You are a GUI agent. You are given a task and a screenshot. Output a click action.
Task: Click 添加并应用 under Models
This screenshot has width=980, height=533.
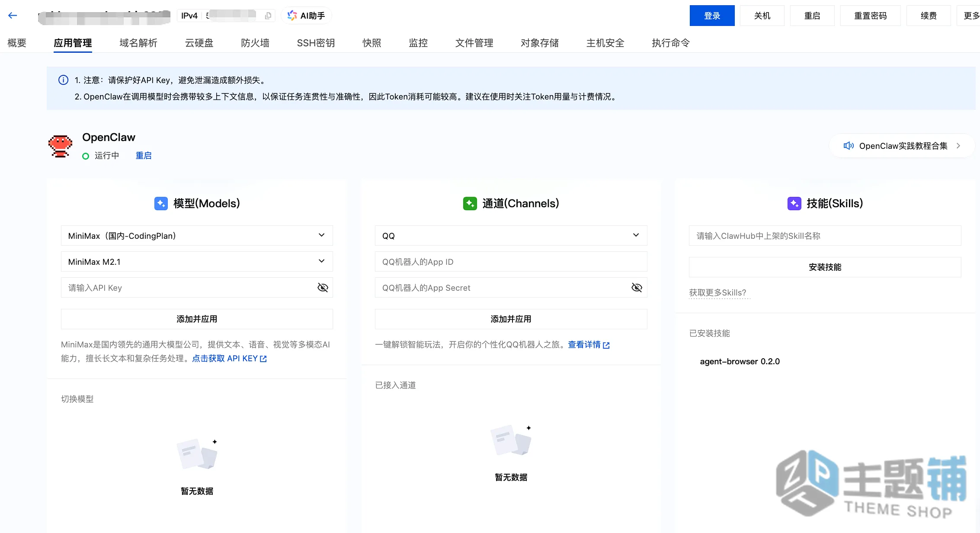click(197, 319)
